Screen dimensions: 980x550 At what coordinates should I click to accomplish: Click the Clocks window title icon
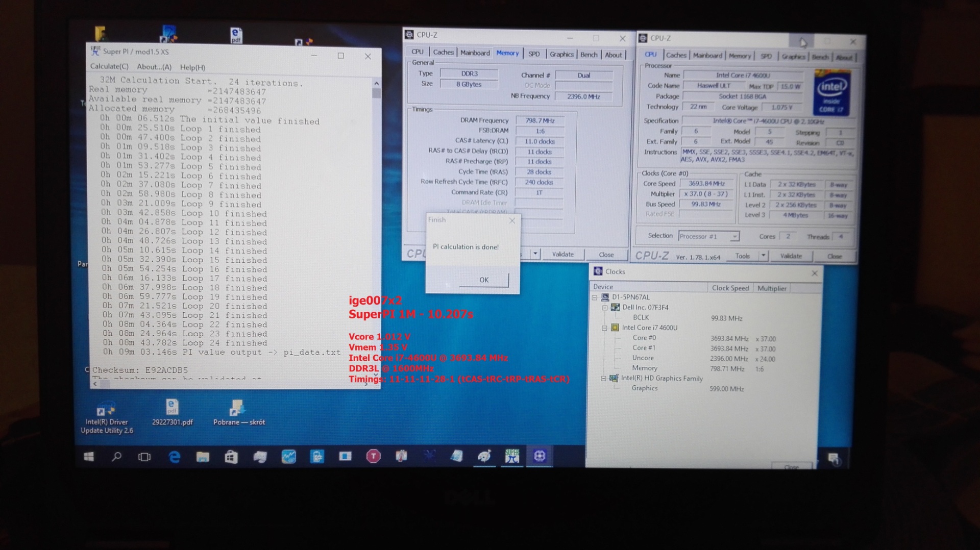[598, 271]
